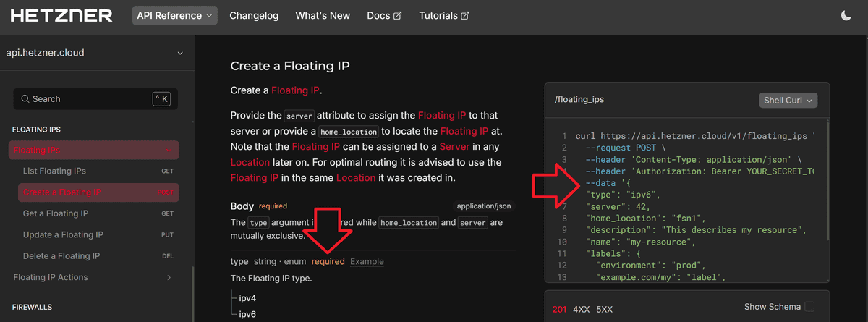Viewport: 868px width, 322px height.
Task: Toggle dark mode with the moon icon
Action: (846, 15)
